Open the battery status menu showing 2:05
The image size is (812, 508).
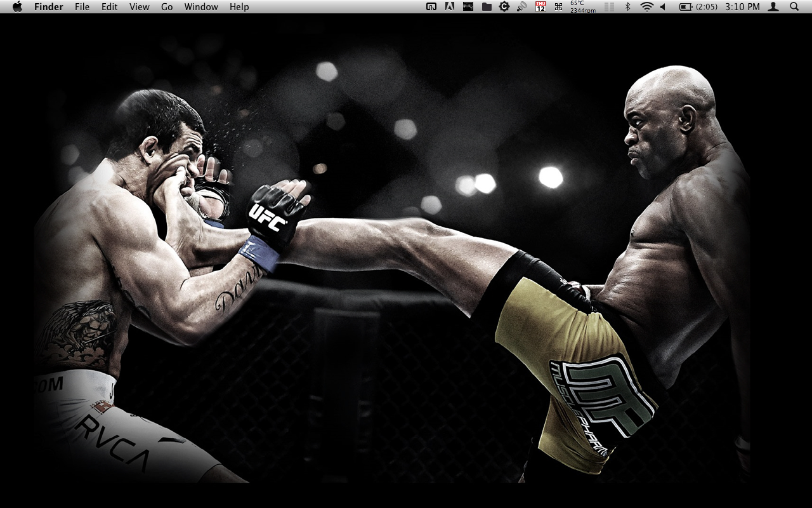coord(698,7)
